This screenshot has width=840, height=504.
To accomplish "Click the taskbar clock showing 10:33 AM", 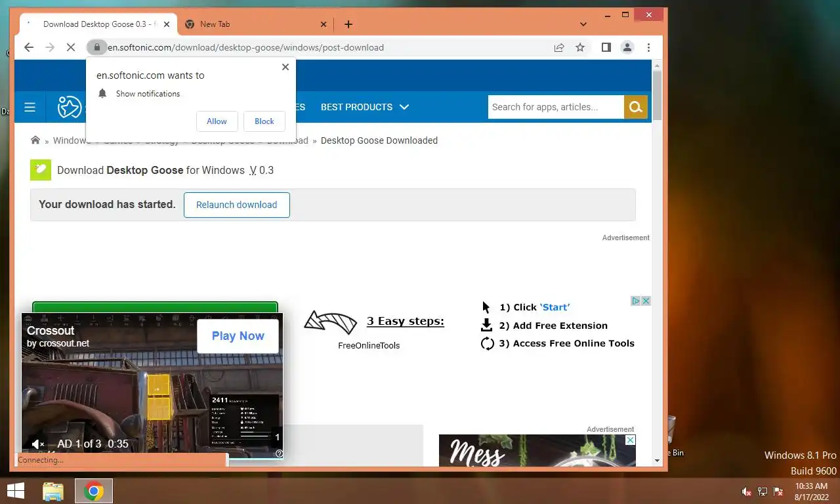I will click(x=811, y=491).
